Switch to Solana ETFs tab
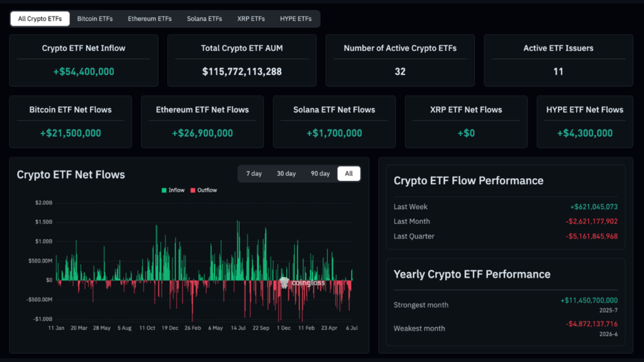The image size is (644, 362). click(x=204, y=19)
